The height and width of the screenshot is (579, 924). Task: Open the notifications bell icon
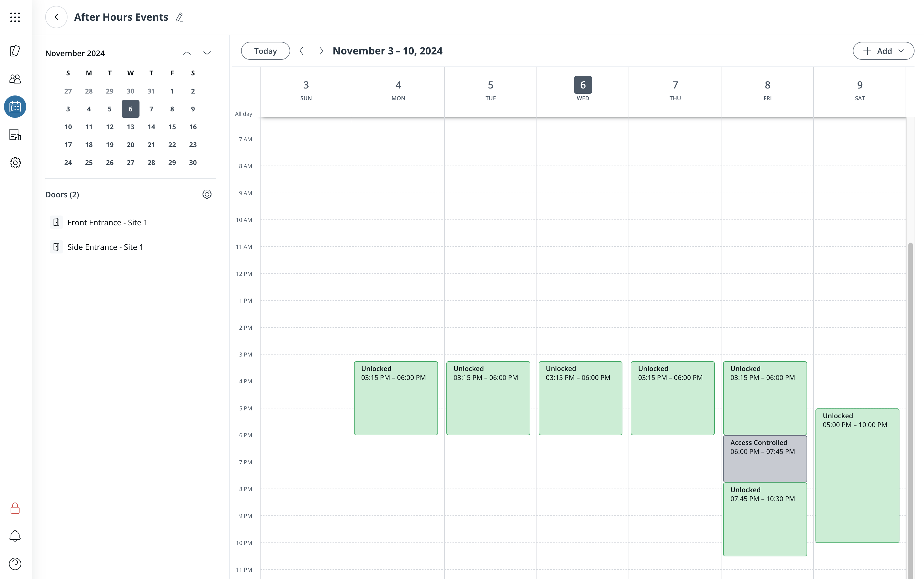15,536
